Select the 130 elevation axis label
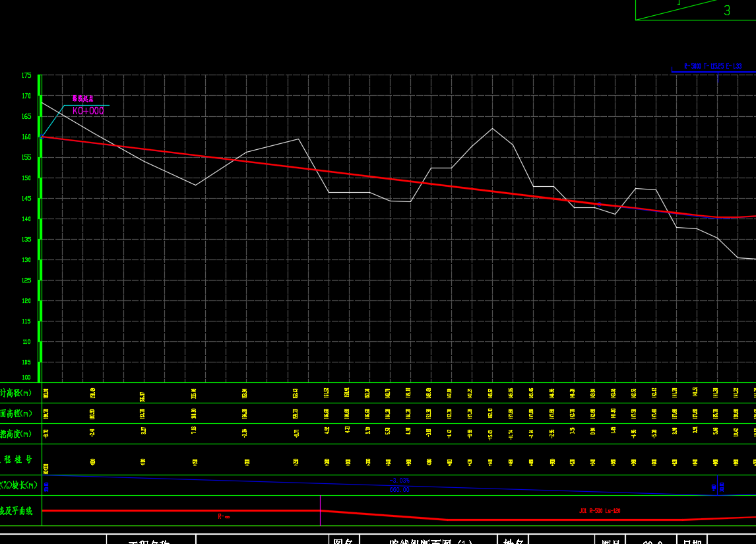The width and height of the screenshot is (756, 544). click(x=26, y=260)
